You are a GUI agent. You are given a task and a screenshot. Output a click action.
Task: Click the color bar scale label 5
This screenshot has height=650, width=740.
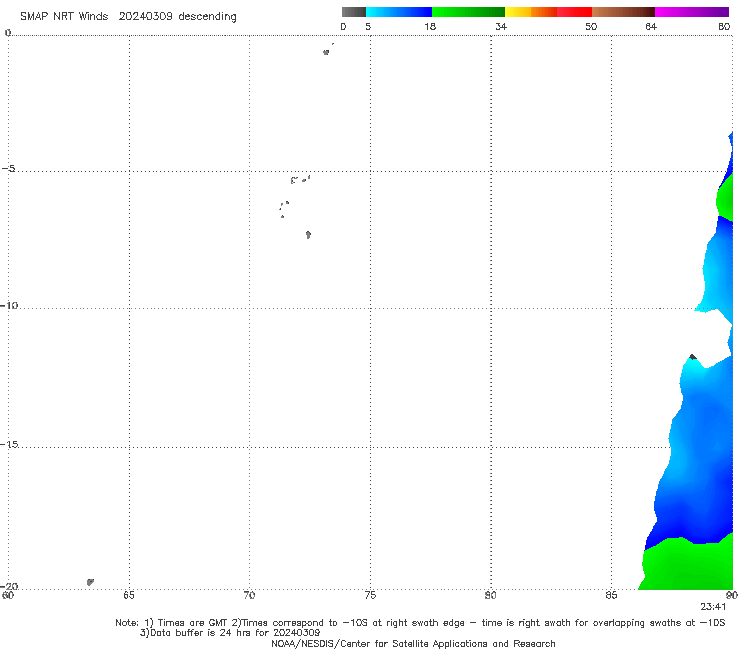click(x=368, y=26)
